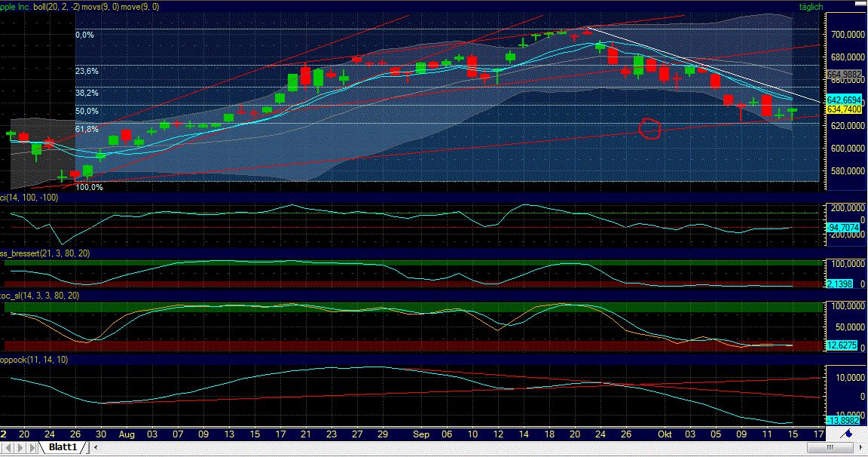
Task: Click the 'täglich' timeframe label
Action: pos(811,7)
